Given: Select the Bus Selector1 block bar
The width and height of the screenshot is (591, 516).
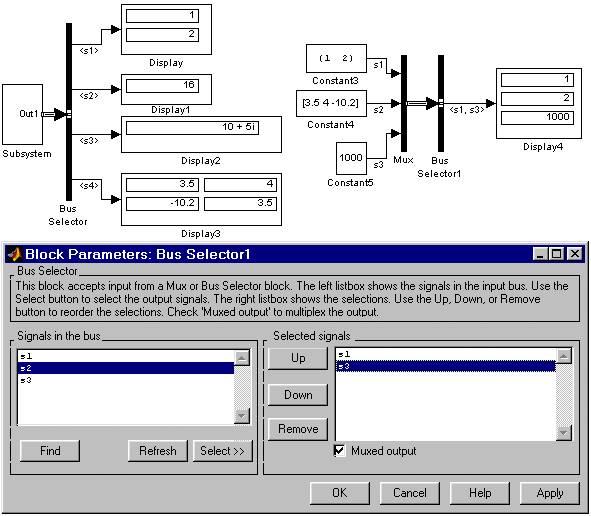Looking at the screenshot, I should 441,103.
